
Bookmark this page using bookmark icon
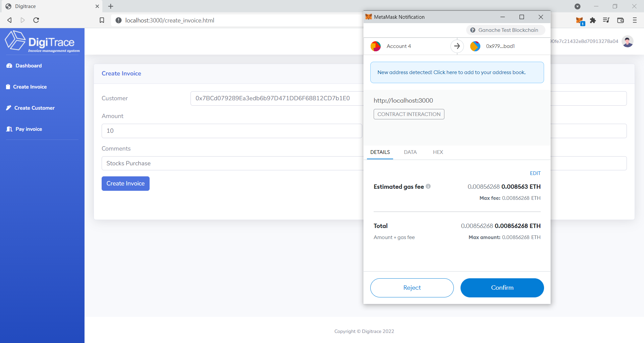[x=102, y=20]
